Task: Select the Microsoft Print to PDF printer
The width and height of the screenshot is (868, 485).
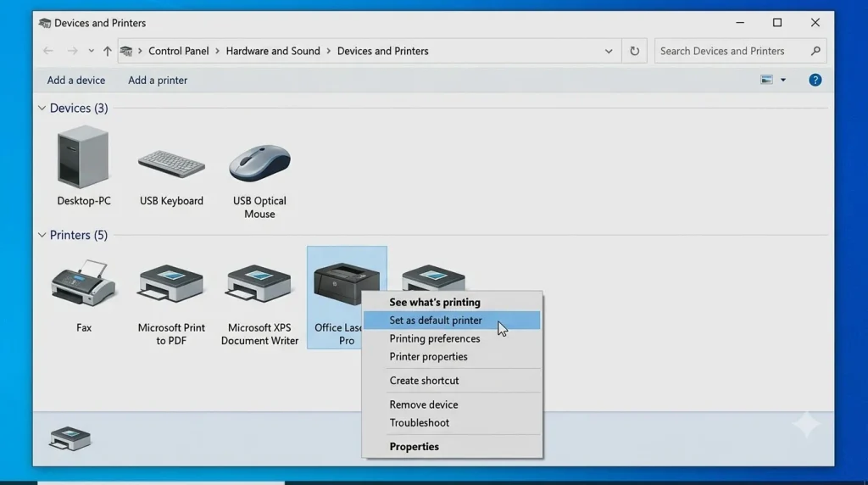Action: pos(170,283)
